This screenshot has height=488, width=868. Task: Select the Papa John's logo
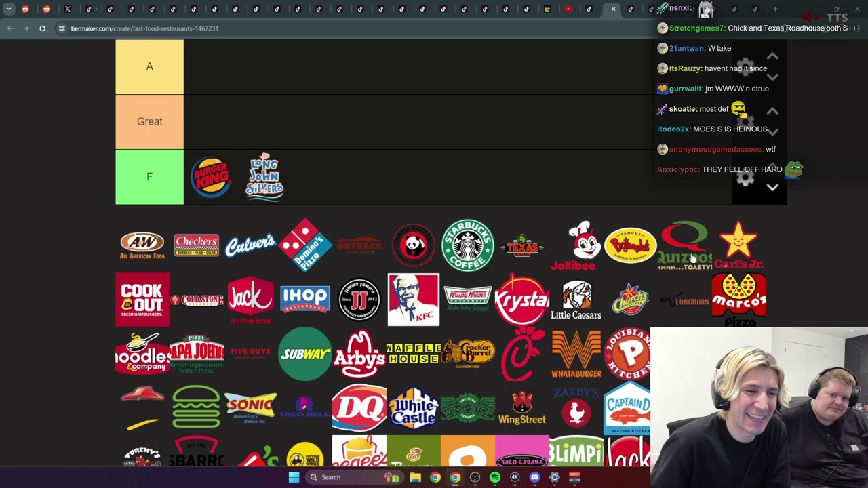click(197, 354)
